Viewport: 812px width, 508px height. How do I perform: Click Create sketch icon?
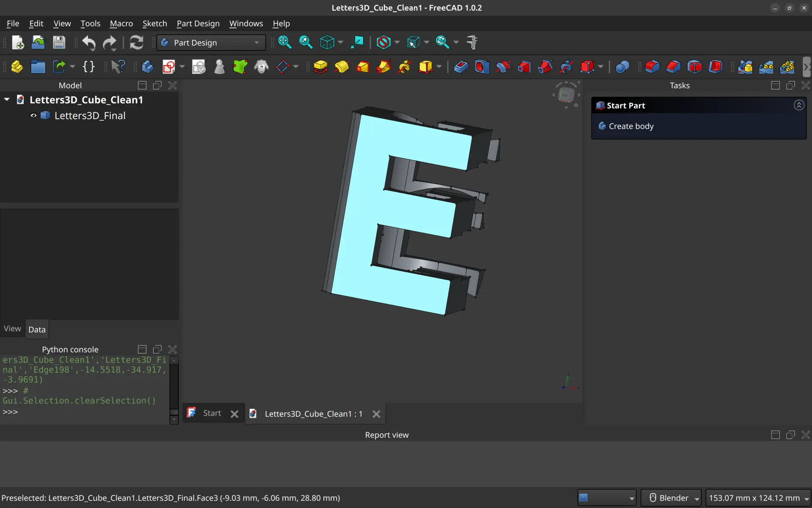pyautogui.click(x=169, y=67)
